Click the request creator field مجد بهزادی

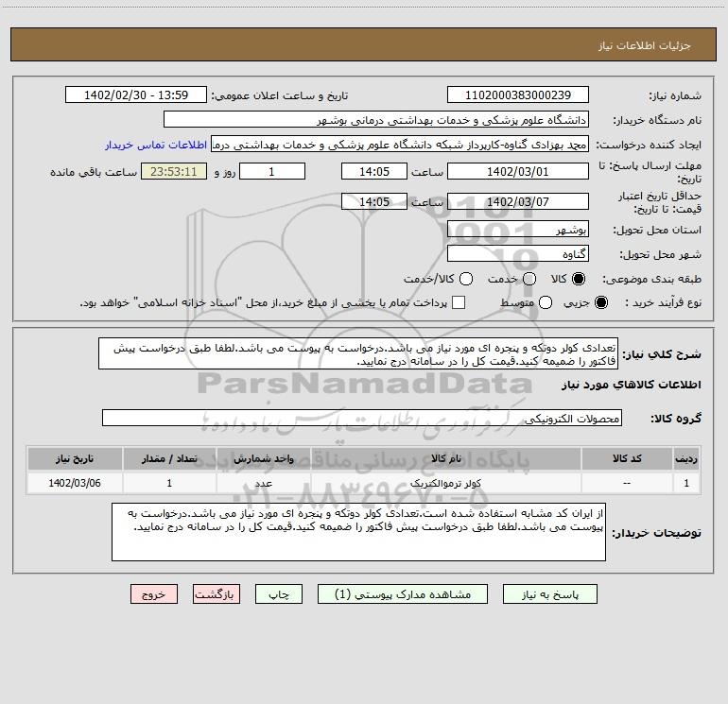click(400, 144)
